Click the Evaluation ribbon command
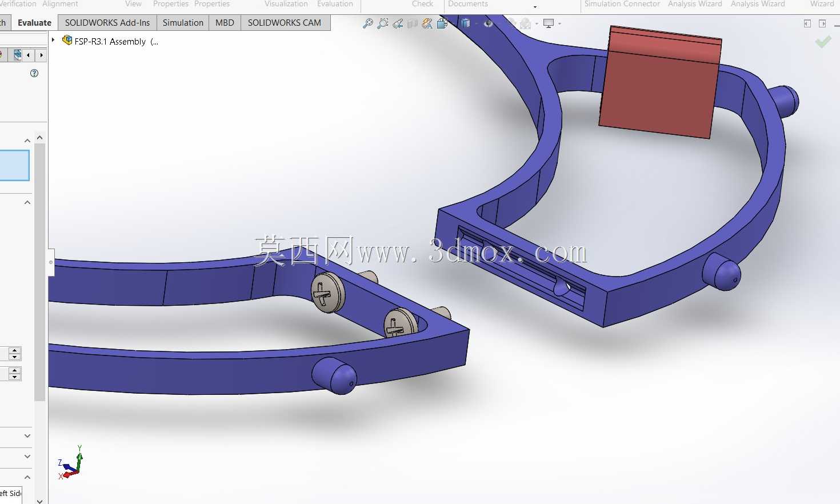The image size is (840, 504). pyautogui.click(x=335, y=4)
